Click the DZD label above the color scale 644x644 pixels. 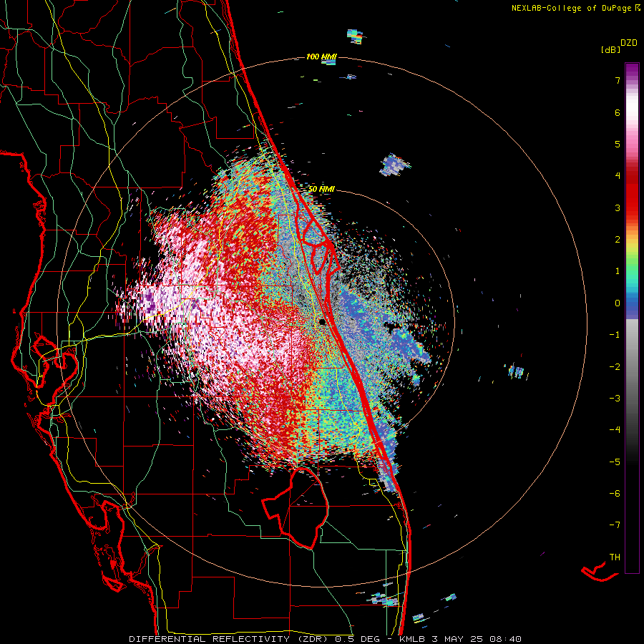[x=629, y=43]
